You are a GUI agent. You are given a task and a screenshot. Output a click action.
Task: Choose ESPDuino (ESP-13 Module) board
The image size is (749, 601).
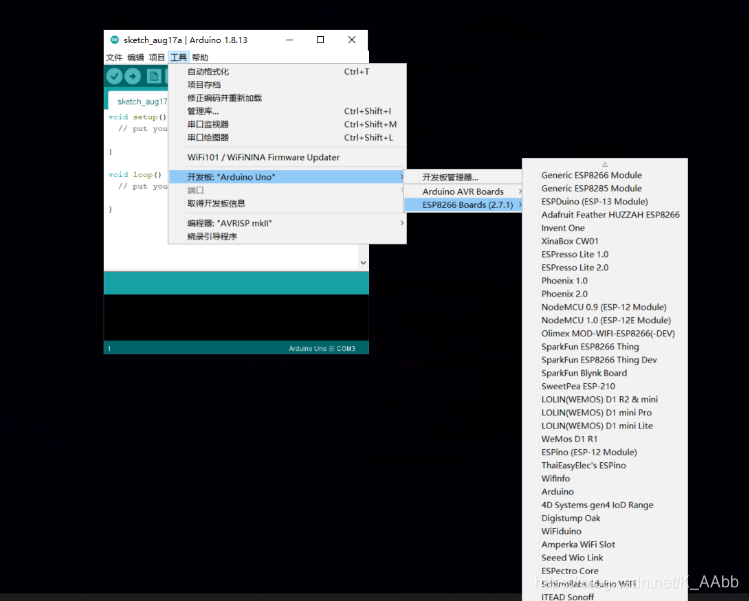pyautogui.click(x=605, y=202)
